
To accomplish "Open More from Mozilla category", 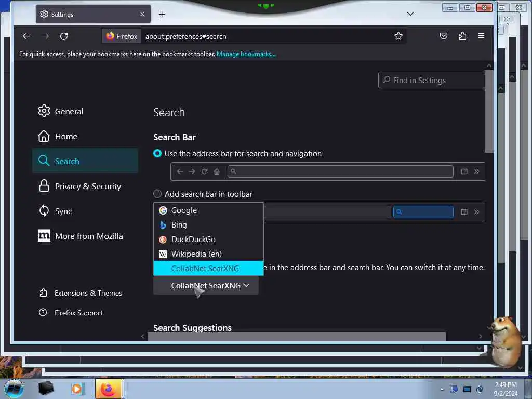I will tap(85, 236).
